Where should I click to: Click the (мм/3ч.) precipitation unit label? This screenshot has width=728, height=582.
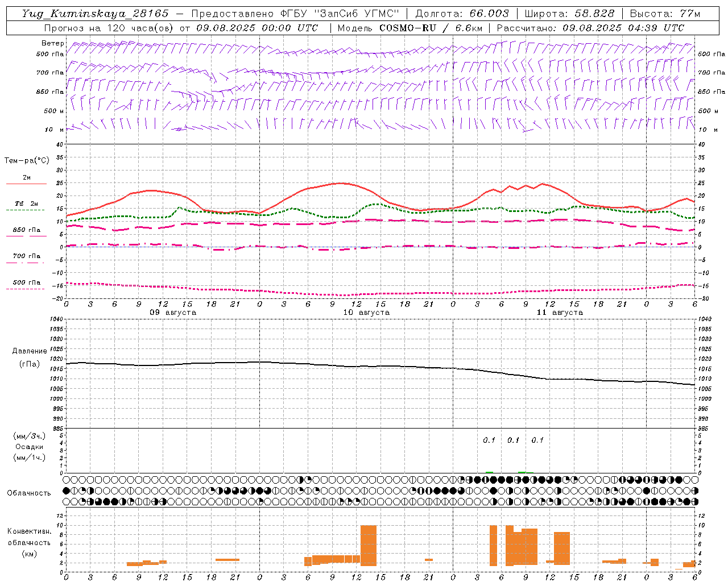(x=30, y=436)
